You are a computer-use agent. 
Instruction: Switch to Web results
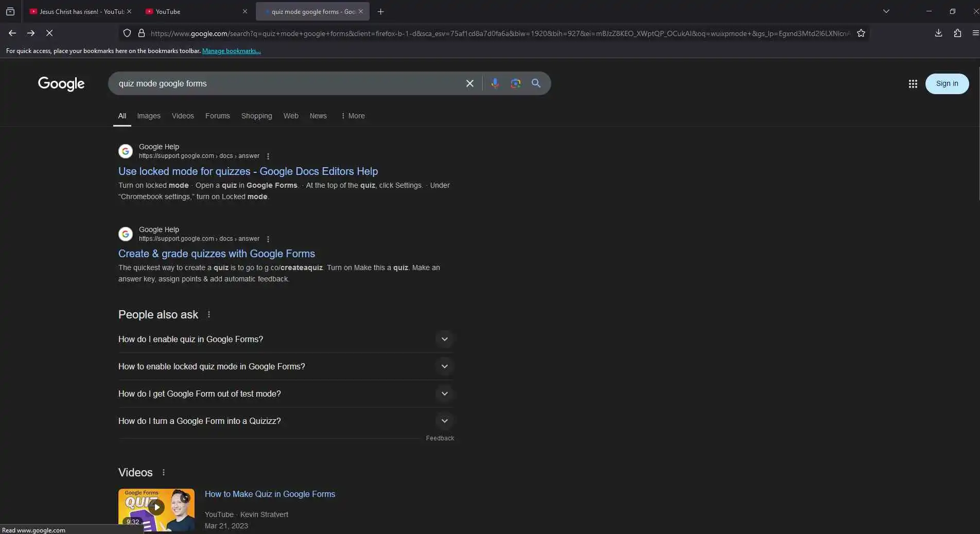pos(291,116)
